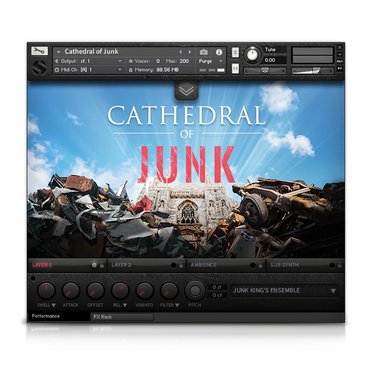Click the Tune knob
The image size is (370, 370).
pyautogui.click(x=252, y=55)
